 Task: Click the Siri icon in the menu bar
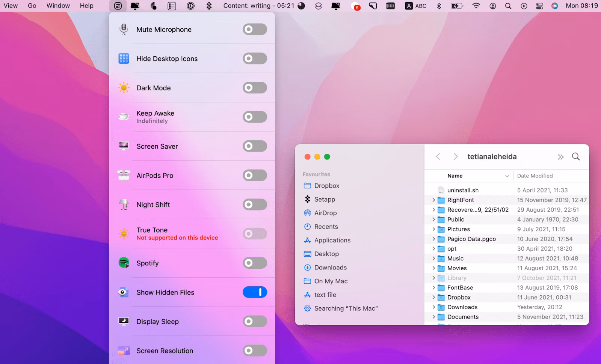tap(555, 6)
